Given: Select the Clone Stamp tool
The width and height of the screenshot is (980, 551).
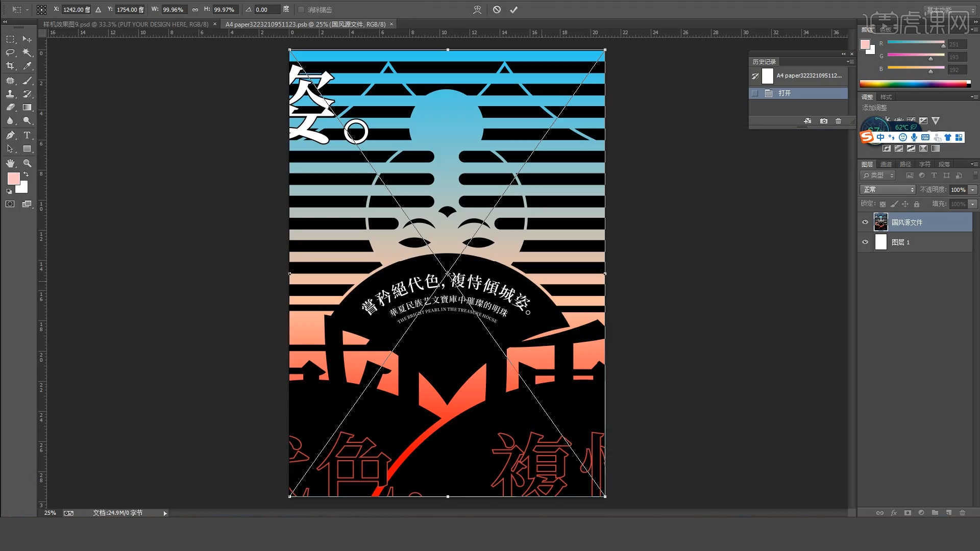Looking at the screenshot, I should (10, 94).
